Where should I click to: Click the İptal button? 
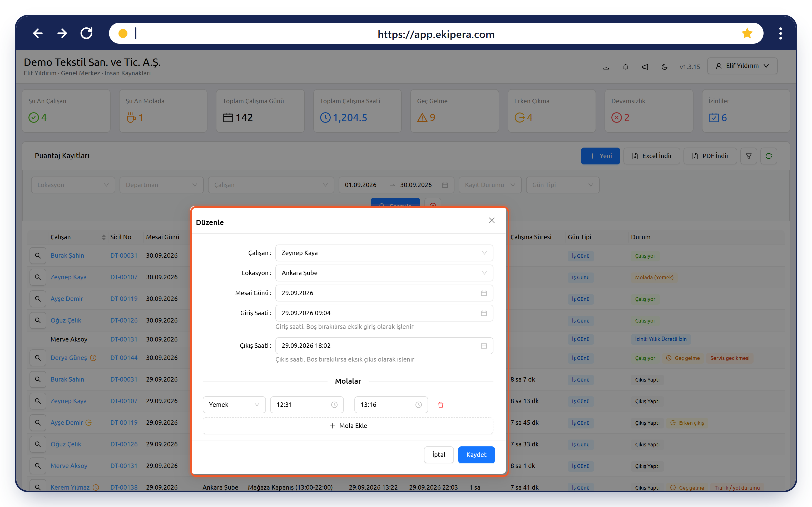[438, 455]
